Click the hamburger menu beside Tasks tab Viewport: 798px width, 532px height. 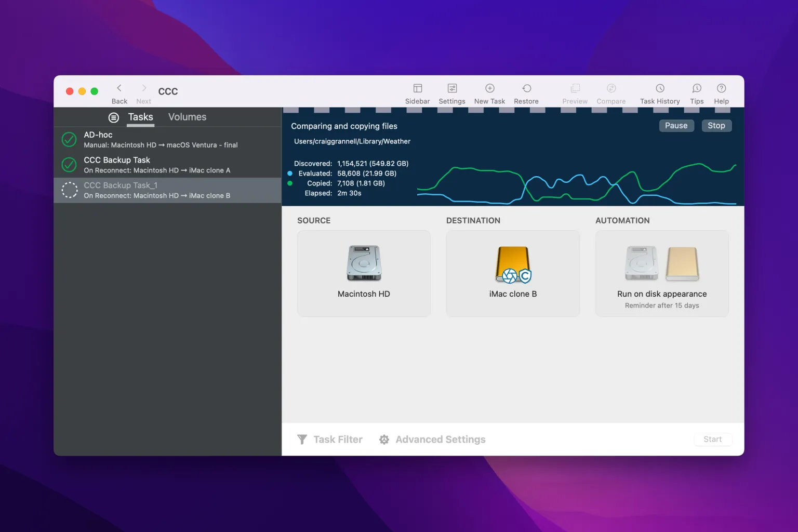click(114, 117)
